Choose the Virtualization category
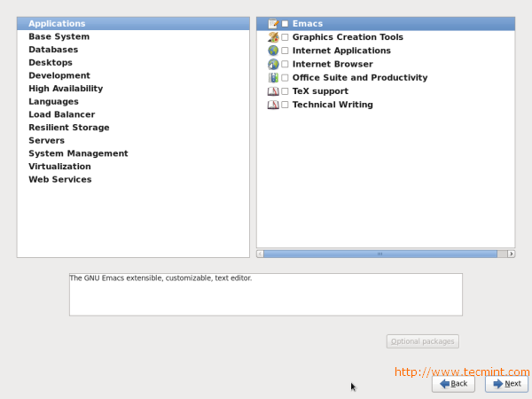The height and width of the screenshot is (399, 532). (133, 167)
